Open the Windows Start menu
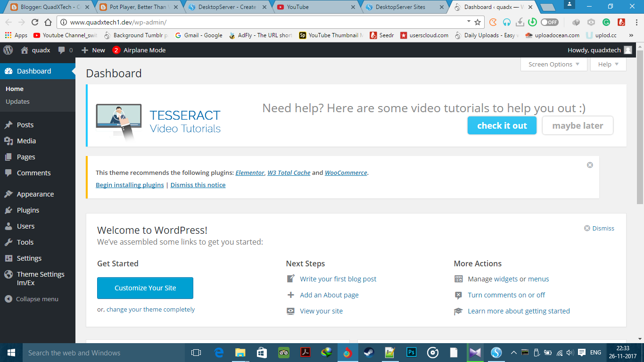This screenshot has height=362, width=644. pyautogui.click(x=11, y=353)
